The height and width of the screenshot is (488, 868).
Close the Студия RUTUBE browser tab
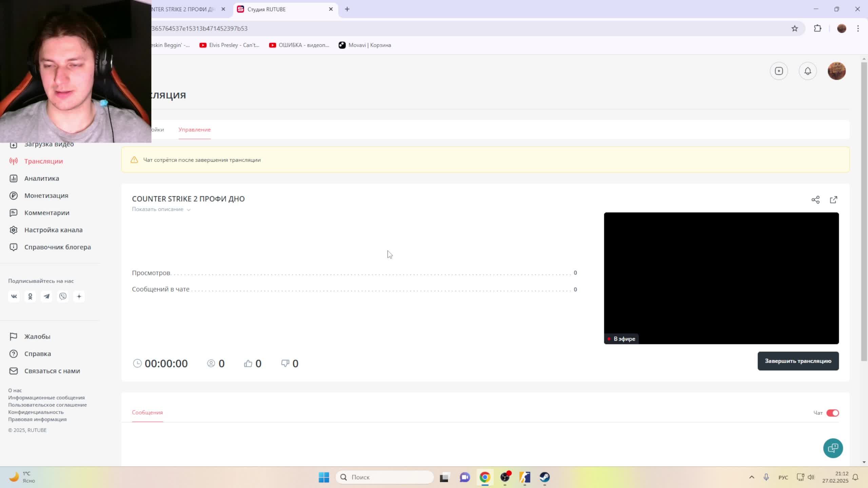click(331, 9)
